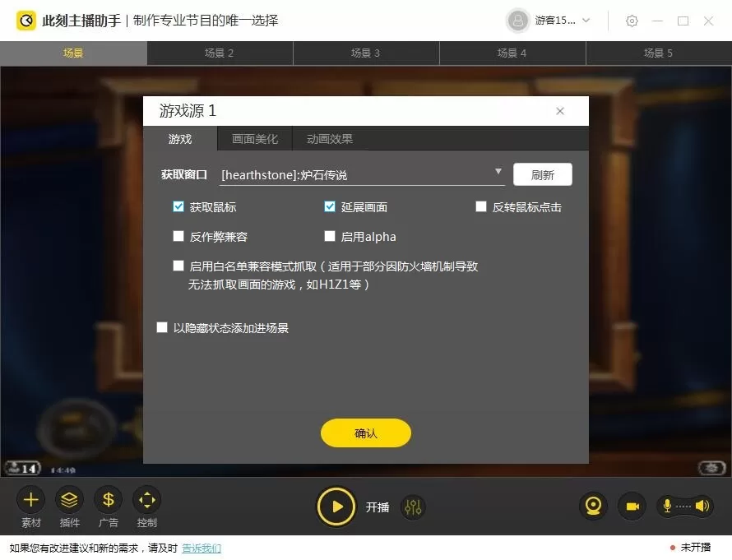Click the 此刻主播助手 app logo
Image resolution: width=732 pixels, height=560 pixels.
pos(26,21)
